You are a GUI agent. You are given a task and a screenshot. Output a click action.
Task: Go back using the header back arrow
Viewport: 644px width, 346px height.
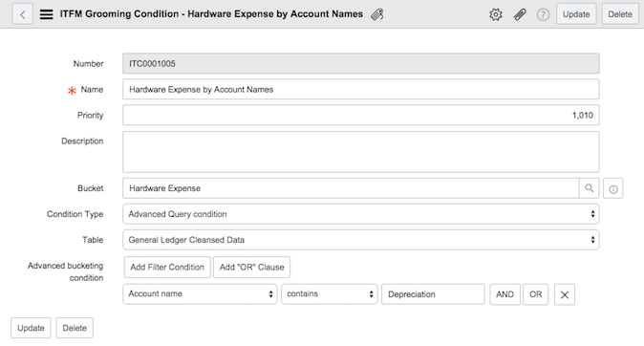23,14
